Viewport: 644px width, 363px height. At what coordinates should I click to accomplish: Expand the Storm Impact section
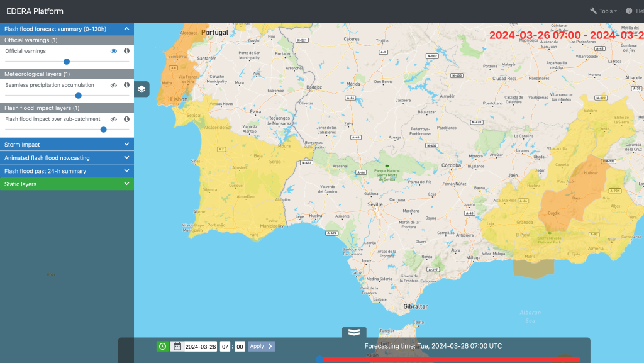[67, 145]
